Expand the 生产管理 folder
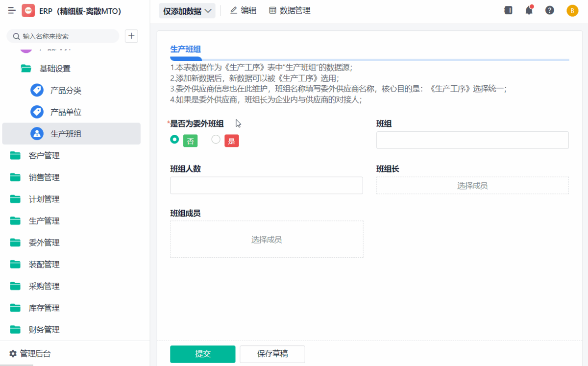588x366 pixels. pos(44,221)
